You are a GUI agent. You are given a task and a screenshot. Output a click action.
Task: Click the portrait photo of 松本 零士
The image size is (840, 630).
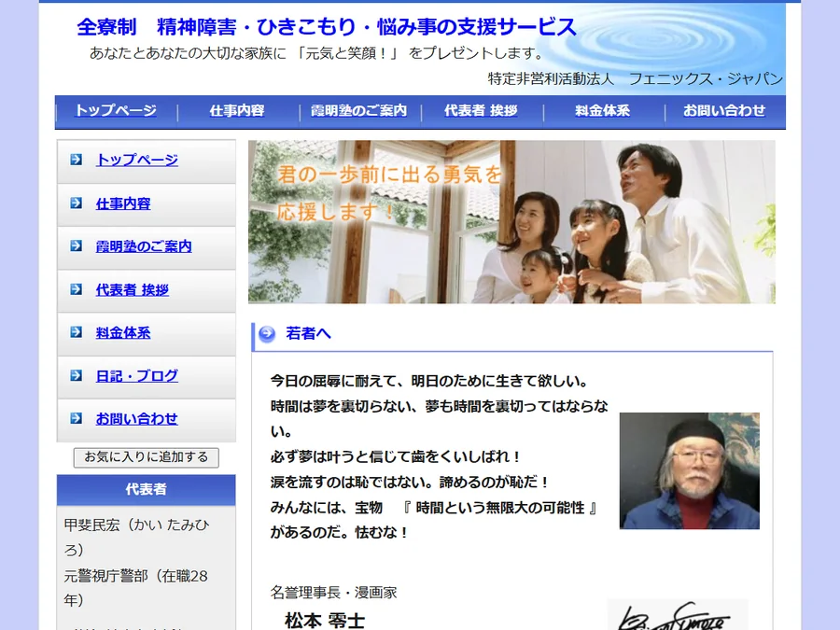pyautogui.click(x=690, y=471)
